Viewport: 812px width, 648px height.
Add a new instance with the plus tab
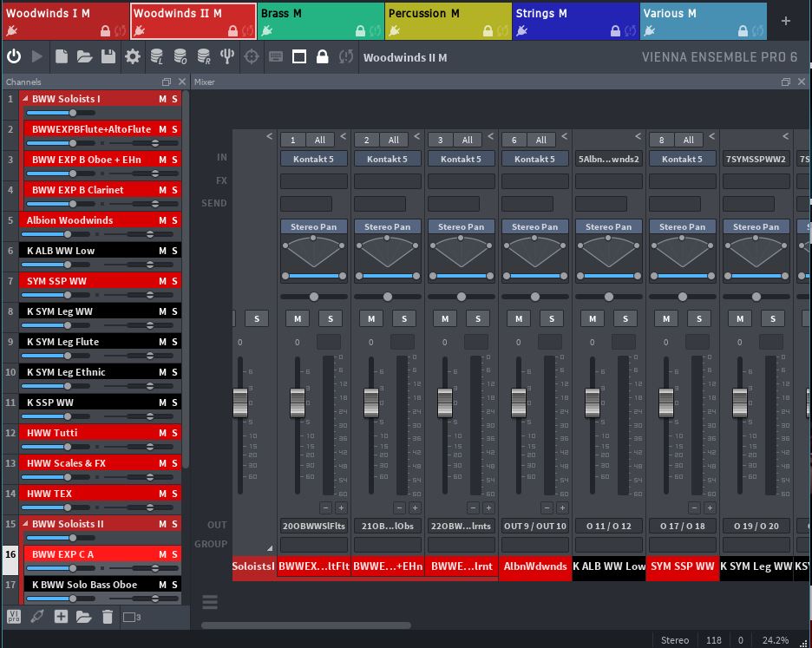pyautogui.click(x=786, y=21)
